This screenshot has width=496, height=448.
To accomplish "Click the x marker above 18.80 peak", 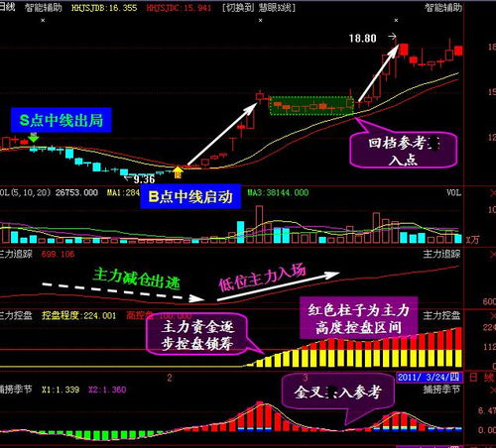I will coord(396,21).
